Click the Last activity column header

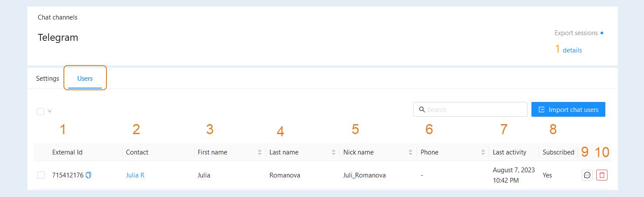pyautogui.click(x=509, y=152)
